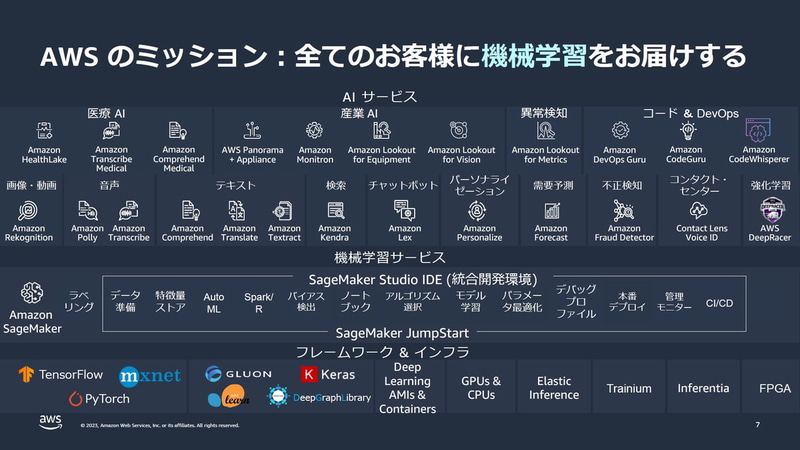Click the 特徴量ストア item
This screenshot has width=800, height=450.
click(x=170, y=301)
